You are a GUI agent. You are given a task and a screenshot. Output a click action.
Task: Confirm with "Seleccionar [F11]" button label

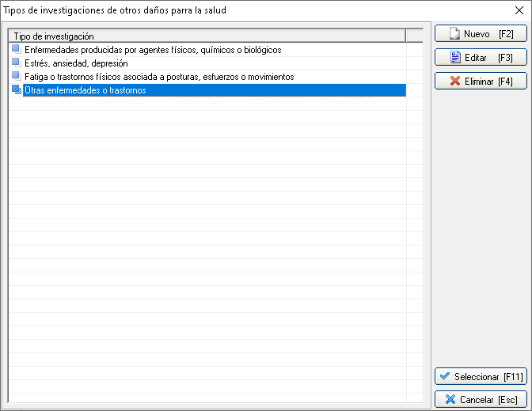pyautogui.click(x=488, y=377)
